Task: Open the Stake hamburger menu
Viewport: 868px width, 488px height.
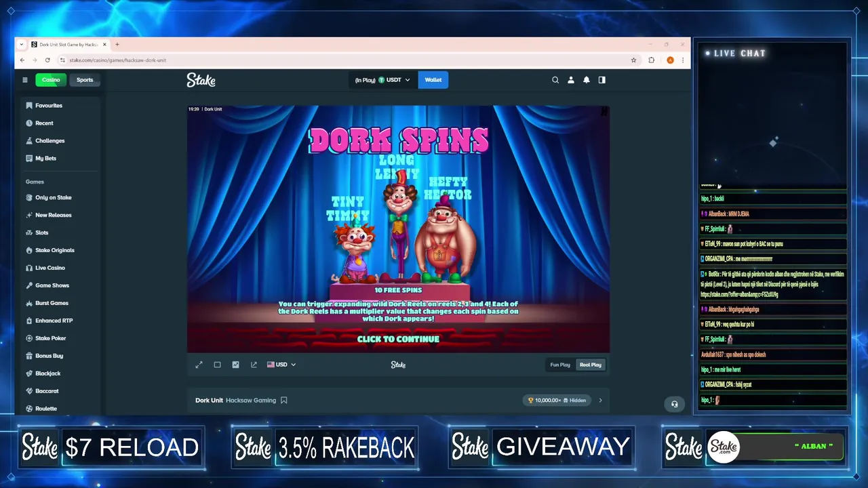Action: [25, 80]
